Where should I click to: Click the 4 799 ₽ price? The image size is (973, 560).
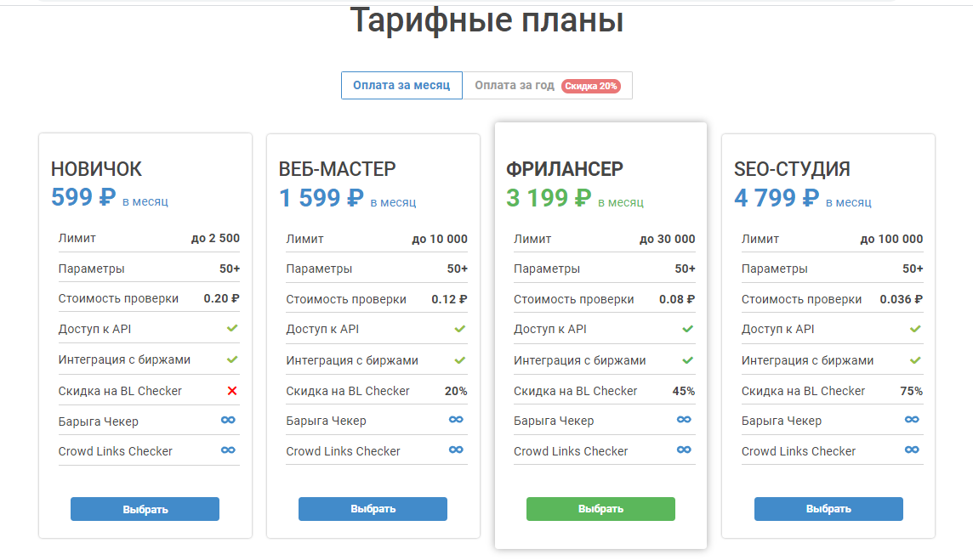click(777, 198)
